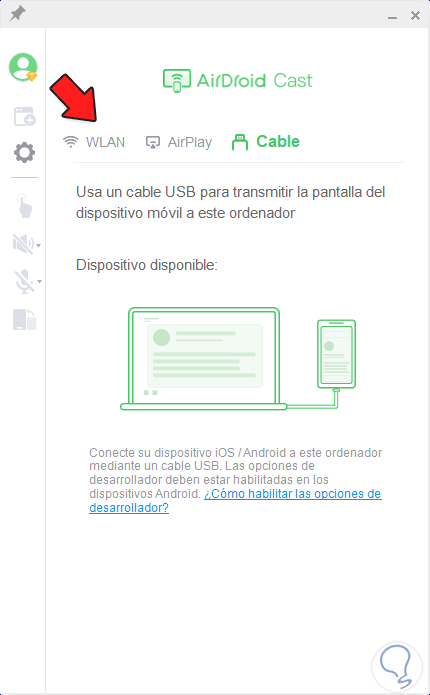Click the AirDroid Cast logo
The image size is (430, 695).
pos(238,81)
